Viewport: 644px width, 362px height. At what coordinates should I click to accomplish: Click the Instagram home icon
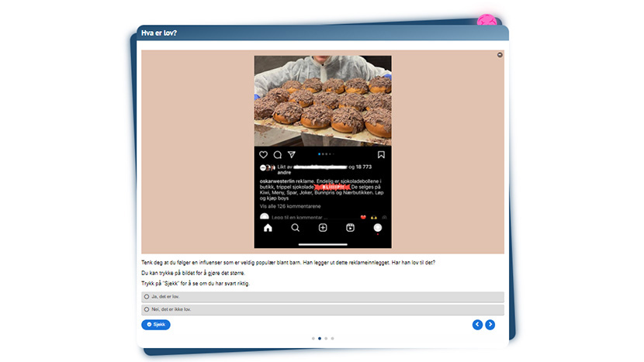268,228
